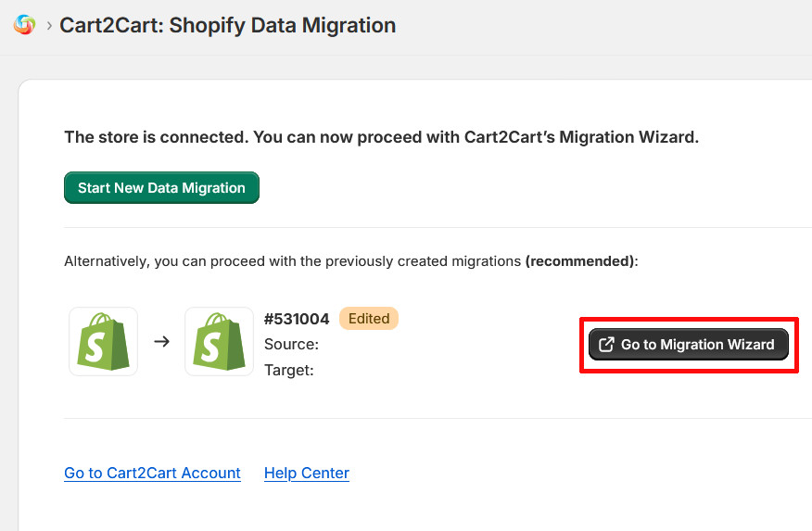Click the external link icon in wizard button
The image size is (812, 531).
606,345
